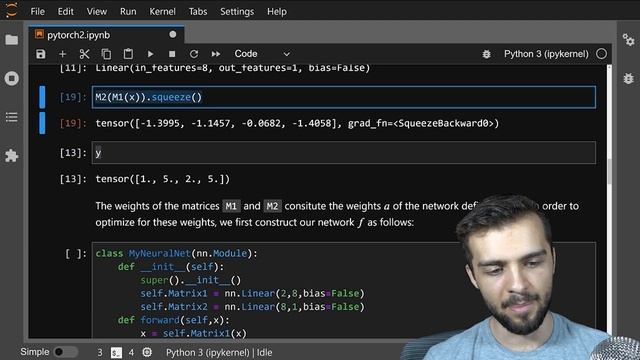Collapse cell [19] input using blue bar
The height and width of the screenshot is (360, 640).
click(x=42, y=97)
